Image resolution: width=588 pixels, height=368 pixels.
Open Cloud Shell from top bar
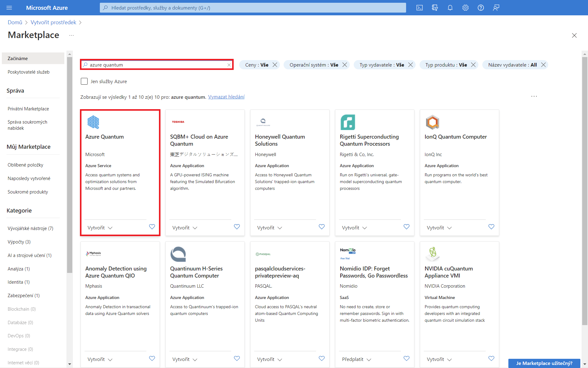[x=420, y=8]
